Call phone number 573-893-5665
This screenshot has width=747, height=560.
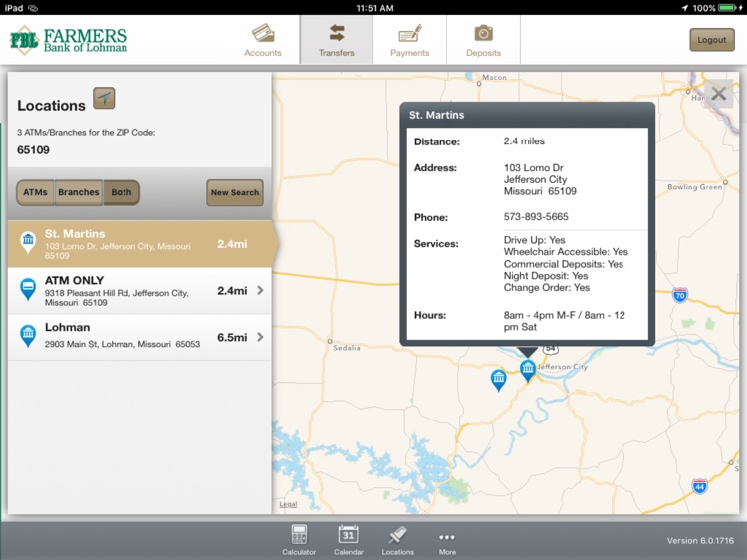tap(536, 217)
